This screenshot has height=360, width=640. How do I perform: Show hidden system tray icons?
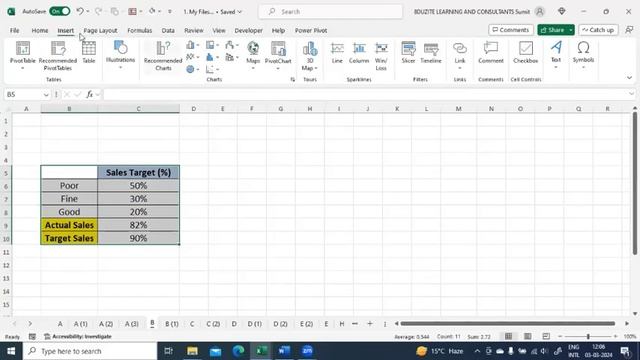tap(477, 351)
